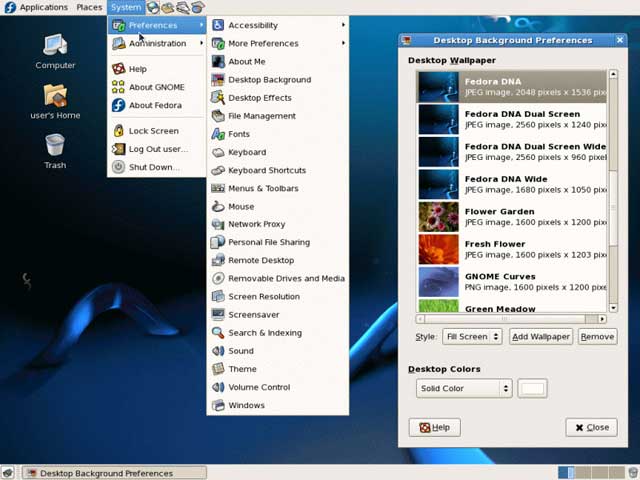Open Help from System menu
Viewport: 640px width, 480px height.
[x=157, y=69]
